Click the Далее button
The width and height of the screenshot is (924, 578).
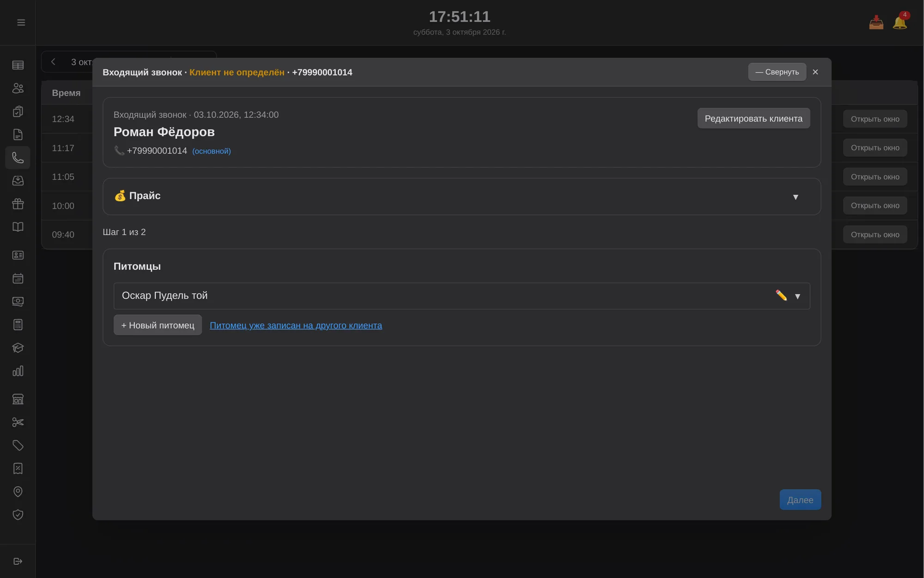point(800,500)
